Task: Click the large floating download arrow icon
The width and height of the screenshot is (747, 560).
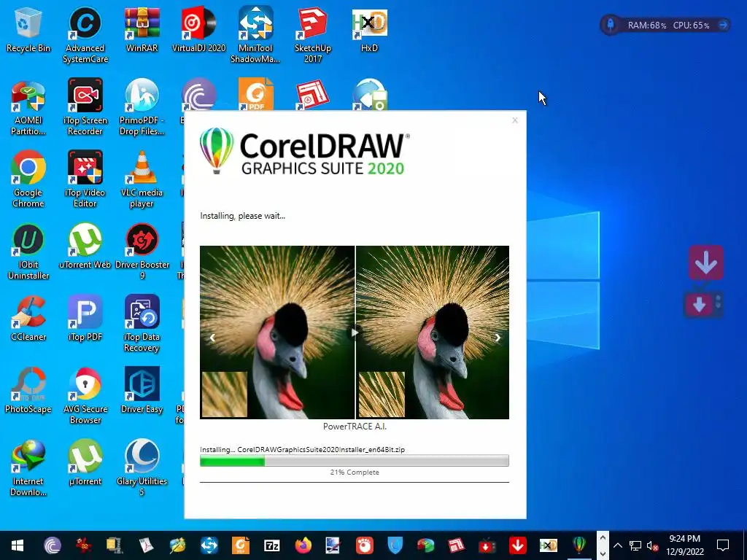Action: (x=705, y=262)
